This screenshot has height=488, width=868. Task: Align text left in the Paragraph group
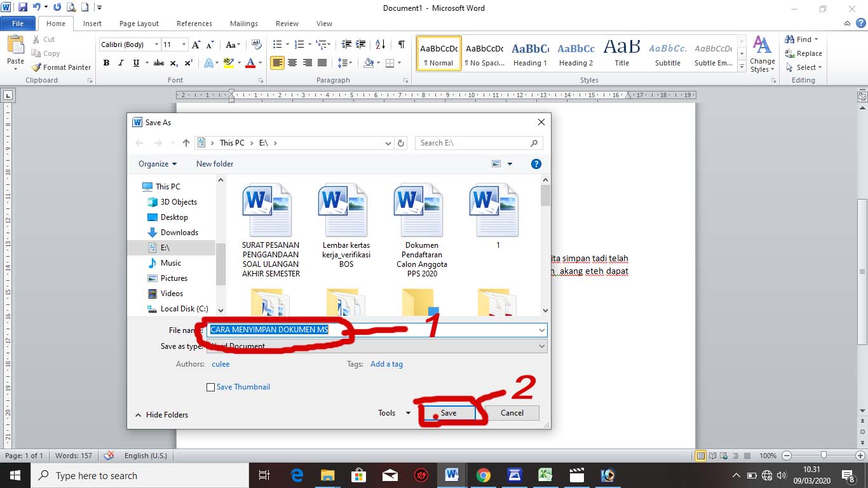277,63
